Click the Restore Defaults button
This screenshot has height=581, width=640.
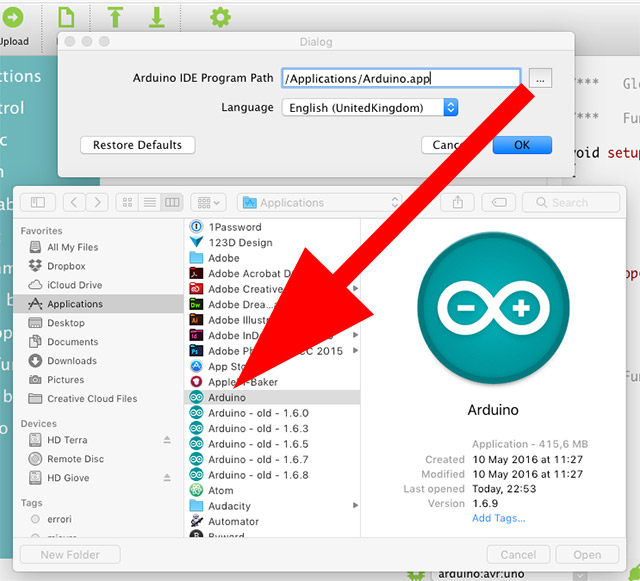click(137, 145)
